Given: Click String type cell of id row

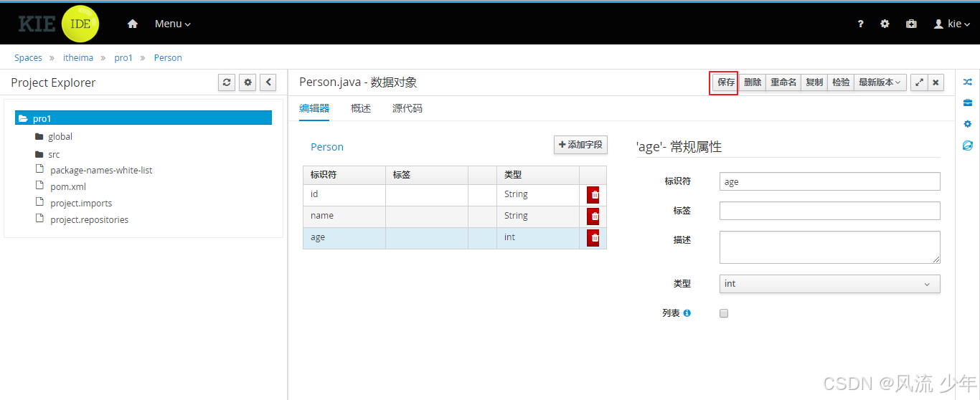Looking at the screenshot, I should pos(537,195).
